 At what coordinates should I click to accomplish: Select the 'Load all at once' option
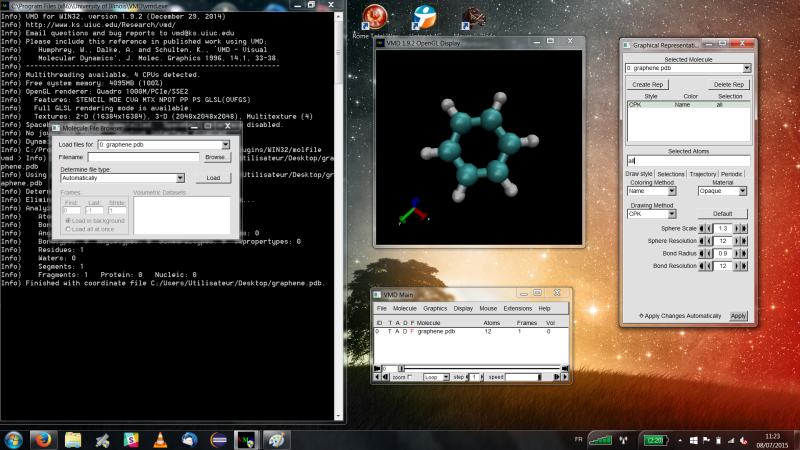(x=68, y=229)
